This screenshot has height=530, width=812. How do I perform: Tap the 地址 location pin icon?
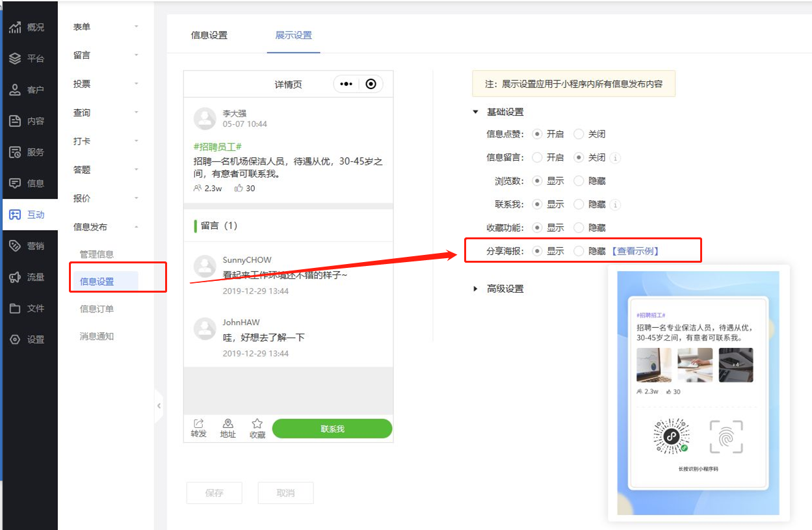[228, 423]
